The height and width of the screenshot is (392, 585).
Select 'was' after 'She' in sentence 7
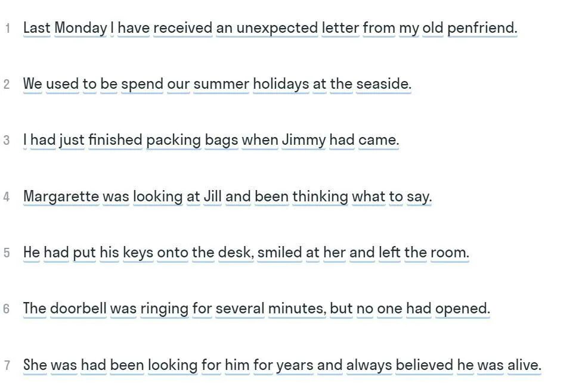(x=64, y=365)
